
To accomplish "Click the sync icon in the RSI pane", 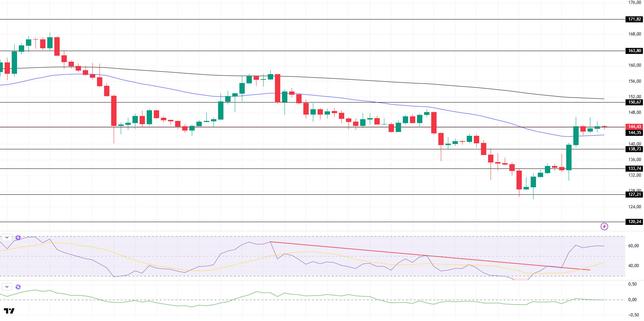I will click(x=18, y=237).
